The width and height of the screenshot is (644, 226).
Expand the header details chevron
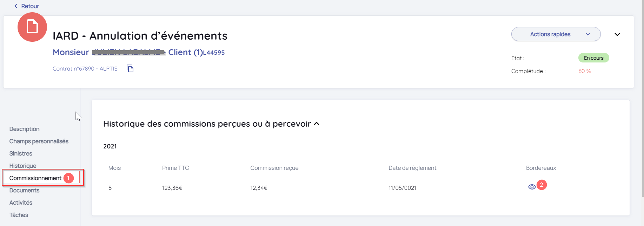[617, 34]
